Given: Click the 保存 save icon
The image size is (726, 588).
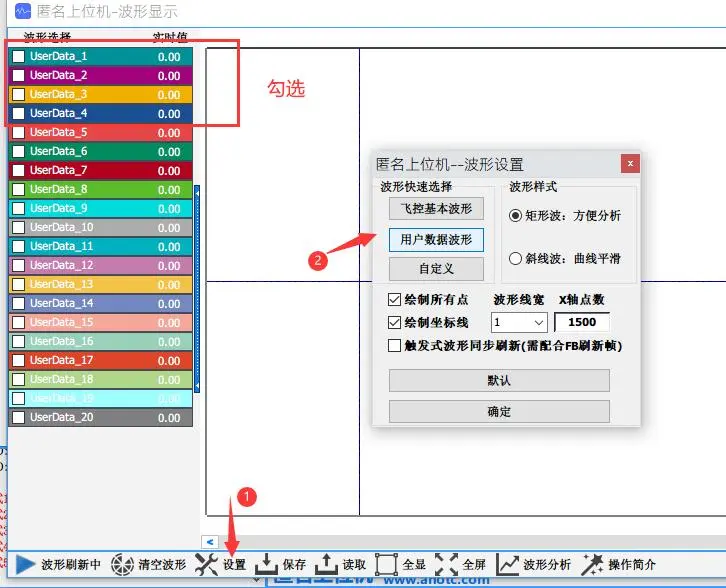Looking at the screenshot, I should (x=267, y=564).
